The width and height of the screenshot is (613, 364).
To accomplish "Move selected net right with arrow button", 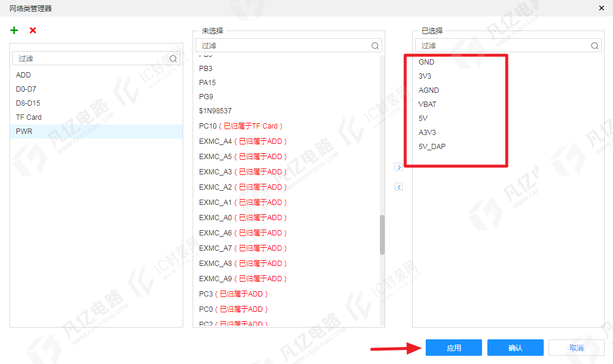I will (399, 167).
